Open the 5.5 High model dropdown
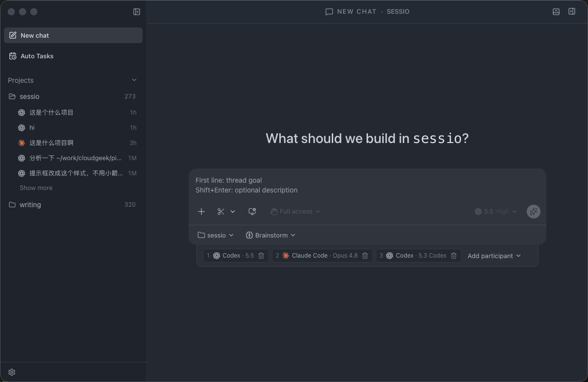This screenshot has width=588, height=382. [496, 212]
